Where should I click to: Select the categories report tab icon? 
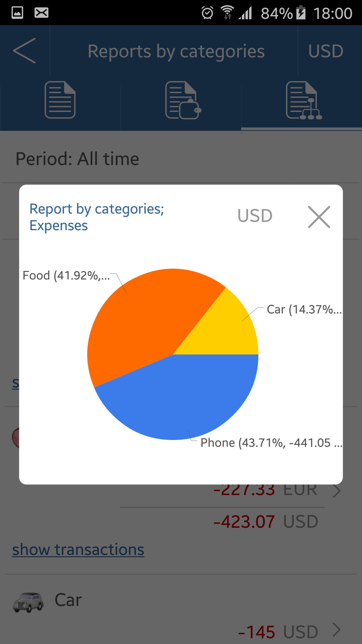(x=304, y=100)
